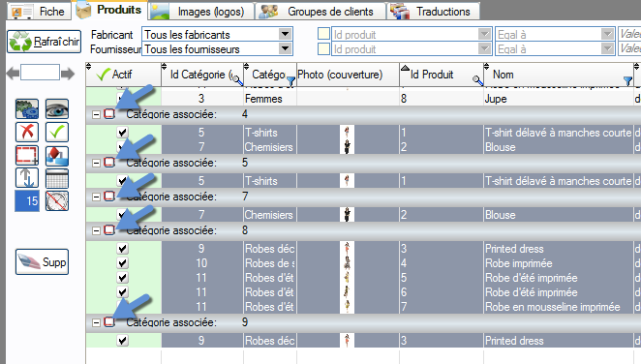Switch to the Images (logos) tab
Image resolution: width=641 pixels, height=364 pixels.
[x=201, y=12]
